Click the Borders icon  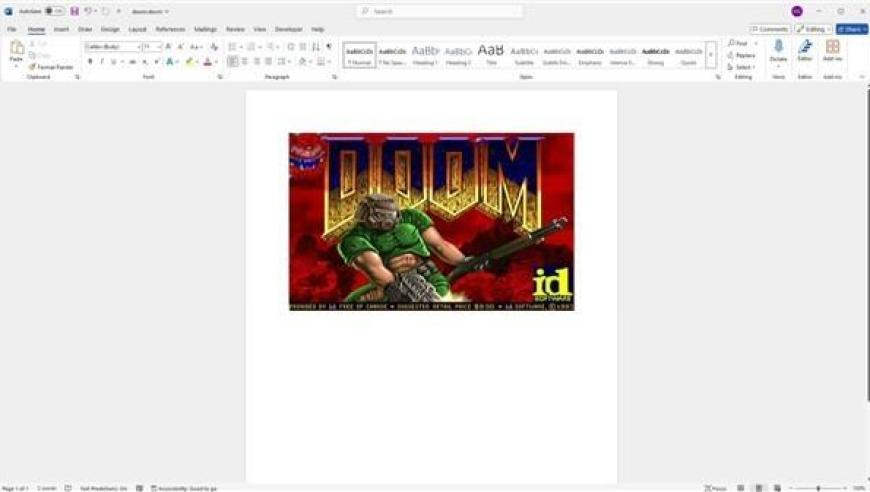tap(321, 62)
